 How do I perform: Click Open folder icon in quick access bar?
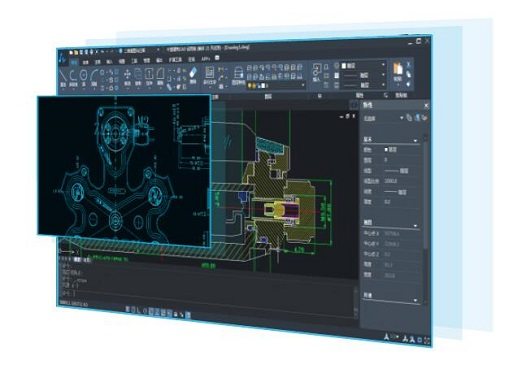click(76, 52)
